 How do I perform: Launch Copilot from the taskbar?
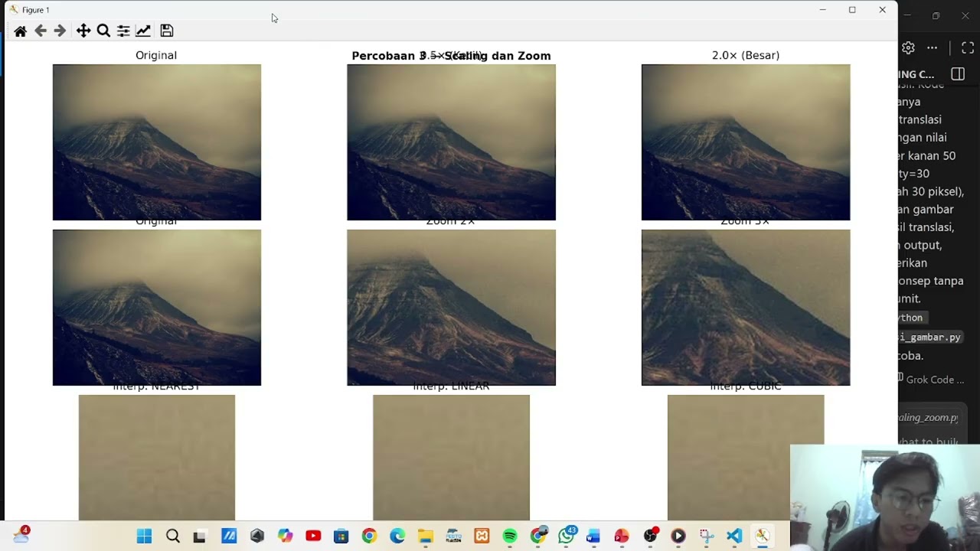285,536
